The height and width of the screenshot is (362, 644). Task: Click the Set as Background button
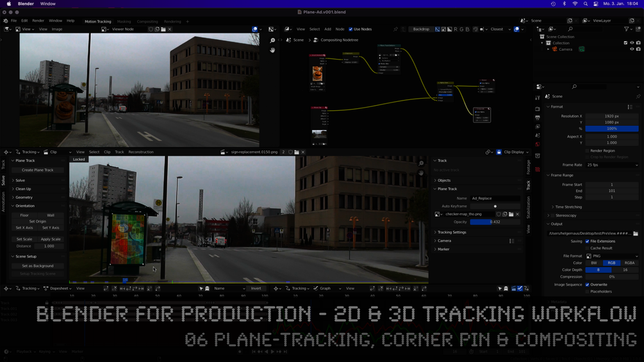37,266
